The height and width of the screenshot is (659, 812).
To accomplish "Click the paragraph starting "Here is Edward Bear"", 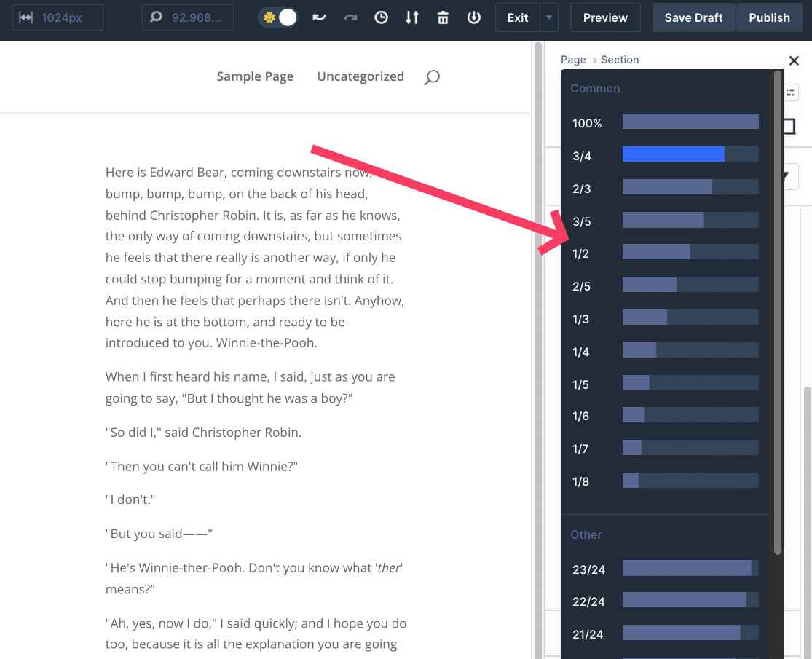I will pyautogui.click(x=255, y=257).
